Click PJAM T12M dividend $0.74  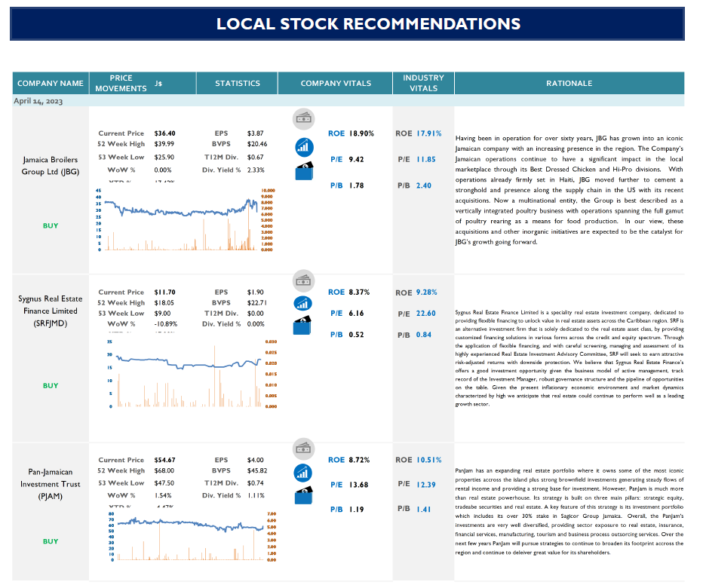tap(255, 483)
